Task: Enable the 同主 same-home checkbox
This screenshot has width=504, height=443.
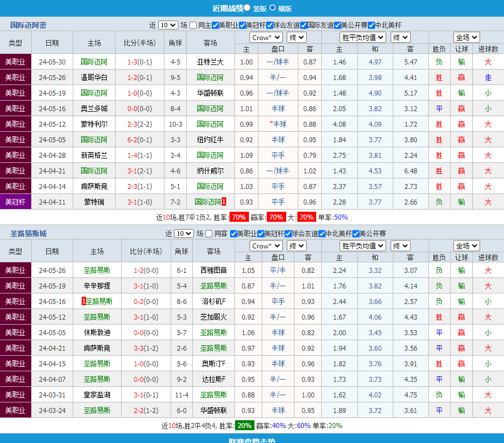Action: pos(193,25)
